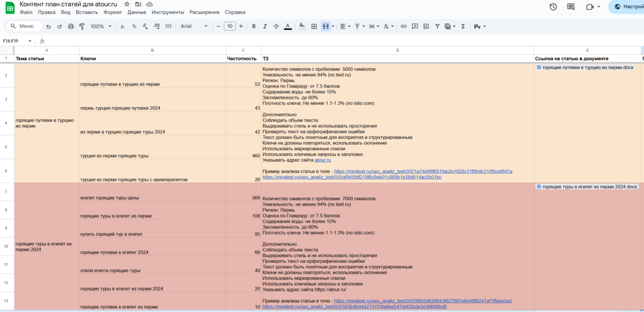Viewport: 644px width, 312px height.
Task: Toggle strikethrough formatting
Action: point(276,26)
